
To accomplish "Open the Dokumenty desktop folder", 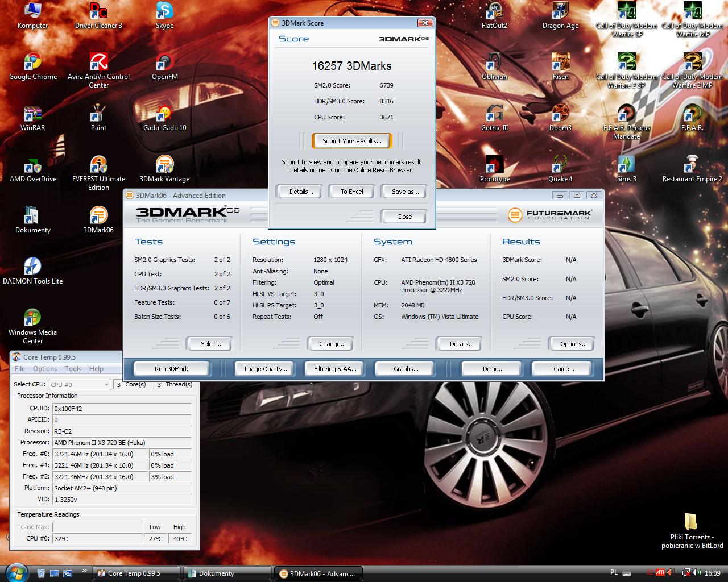I will point(33,221).
